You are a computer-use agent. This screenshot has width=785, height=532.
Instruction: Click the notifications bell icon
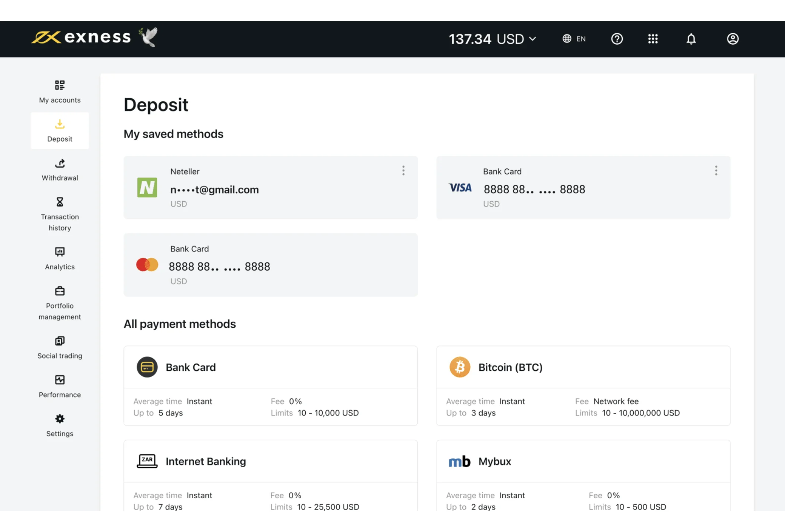pos(691,39)
